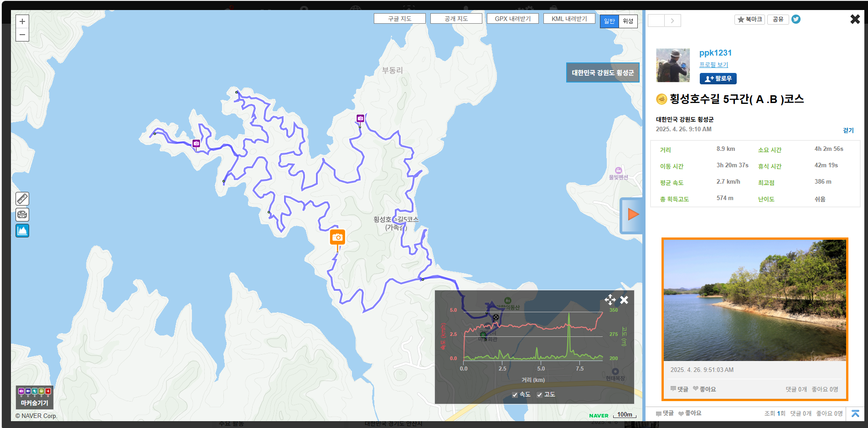Open the purple camera marker near 부동리
This screenshot has width=868, height=428.
tap(360, 119)
